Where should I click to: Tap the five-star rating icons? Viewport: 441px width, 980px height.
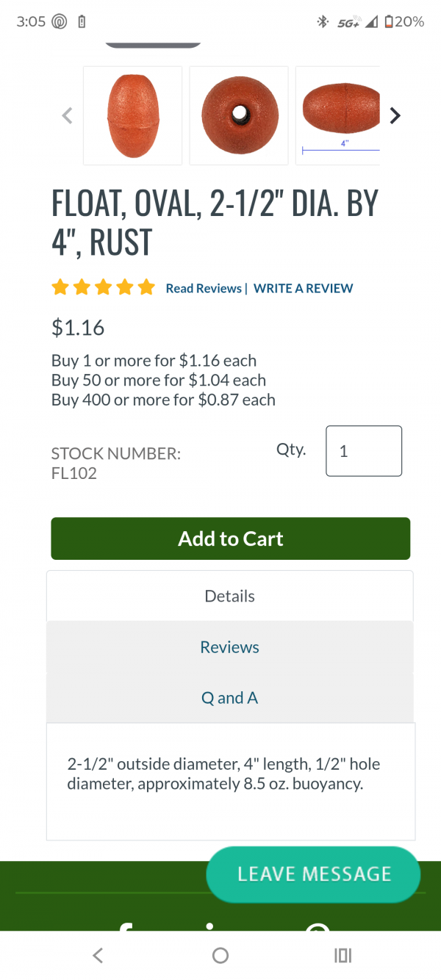pos(104,288)
